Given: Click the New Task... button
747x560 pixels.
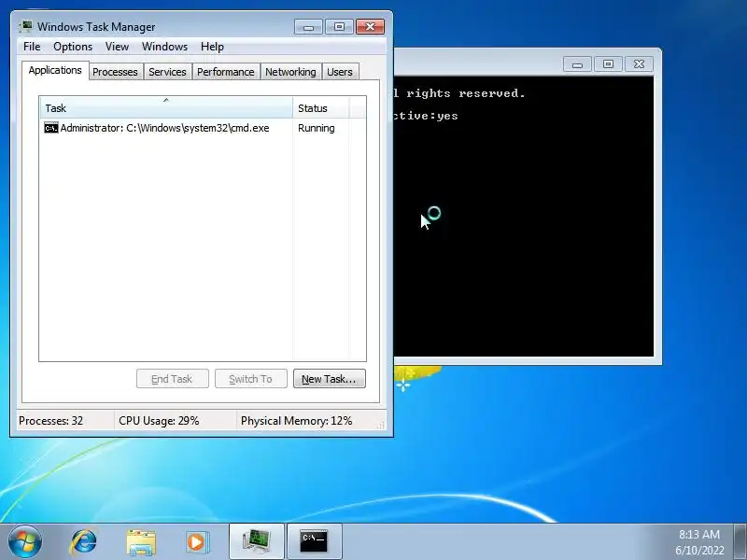Looking at the screenshot, I should tap(330, 379).
